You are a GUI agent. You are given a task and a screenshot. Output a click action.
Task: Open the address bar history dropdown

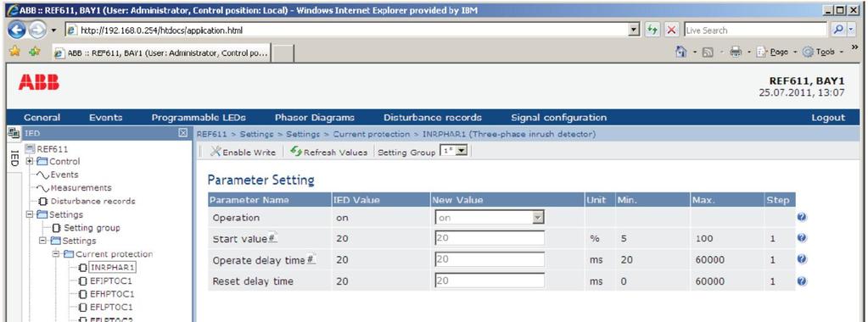click(635, 30)
